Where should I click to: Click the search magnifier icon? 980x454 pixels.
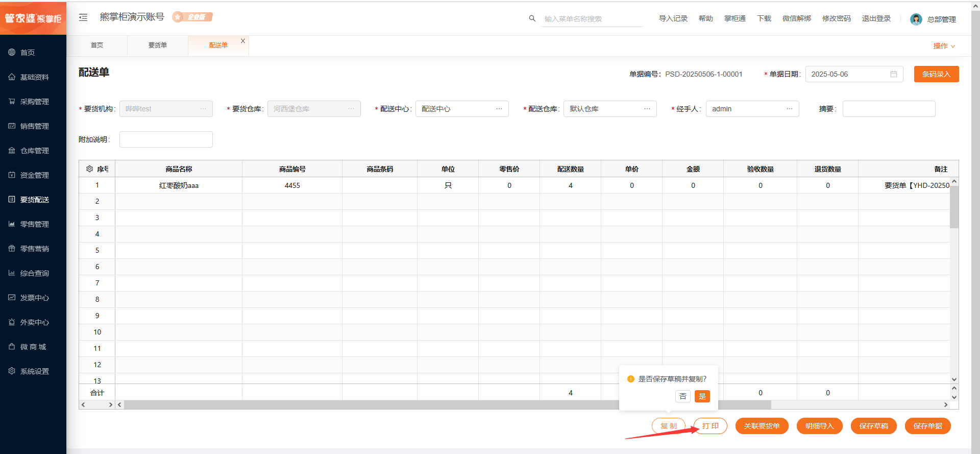point(532,18)
